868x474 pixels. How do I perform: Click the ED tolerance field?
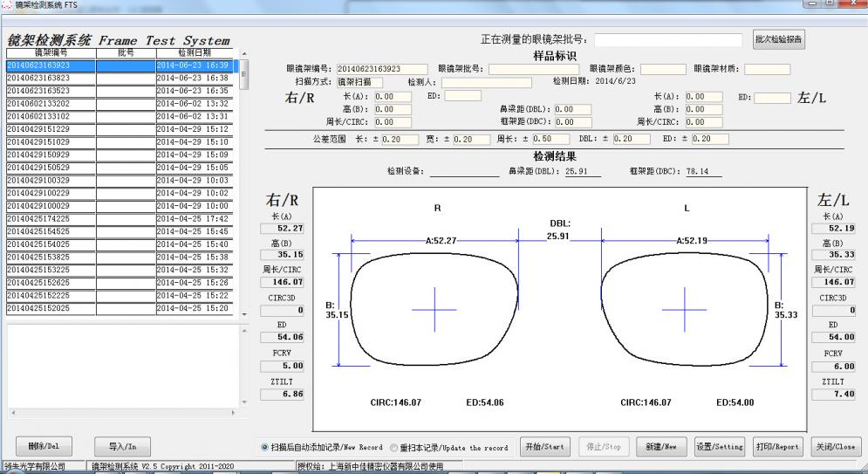[x=710, y=139]
